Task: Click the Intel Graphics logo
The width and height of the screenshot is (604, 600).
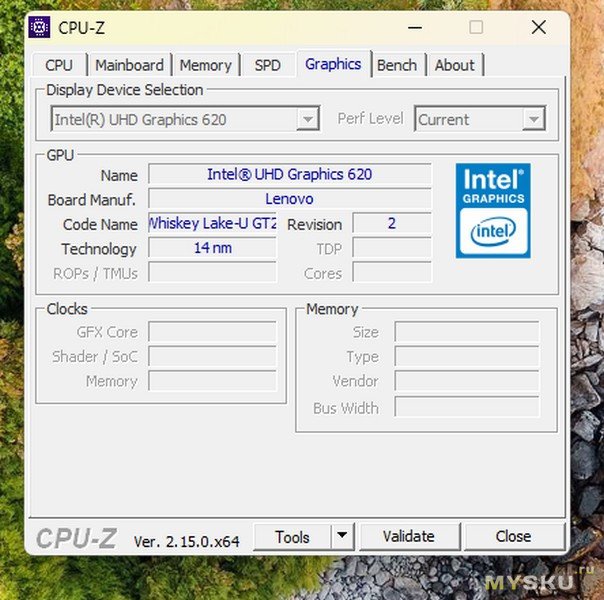Action: pyautogui.click(x=493, y=211)
